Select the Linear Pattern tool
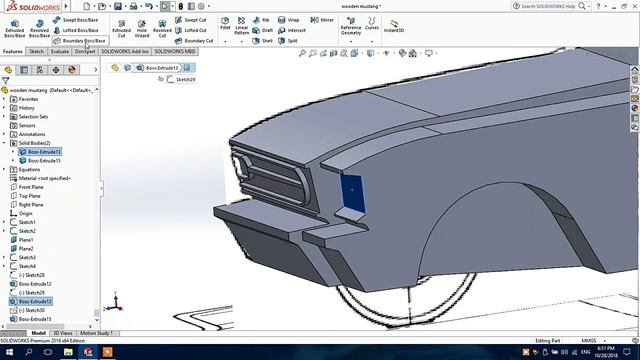This screenshot has height=360, width=640. [242, 25]
